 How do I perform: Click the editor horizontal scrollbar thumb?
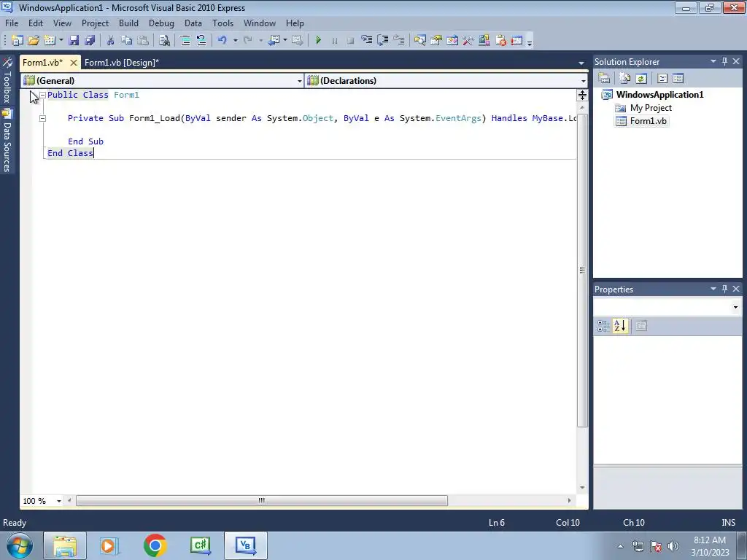262,500
